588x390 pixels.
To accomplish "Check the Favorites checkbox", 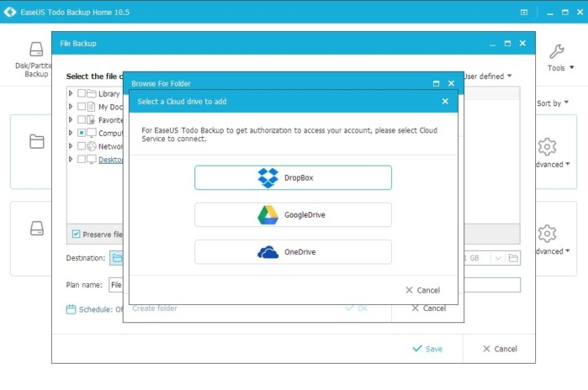I will click(x=82, y=119).
